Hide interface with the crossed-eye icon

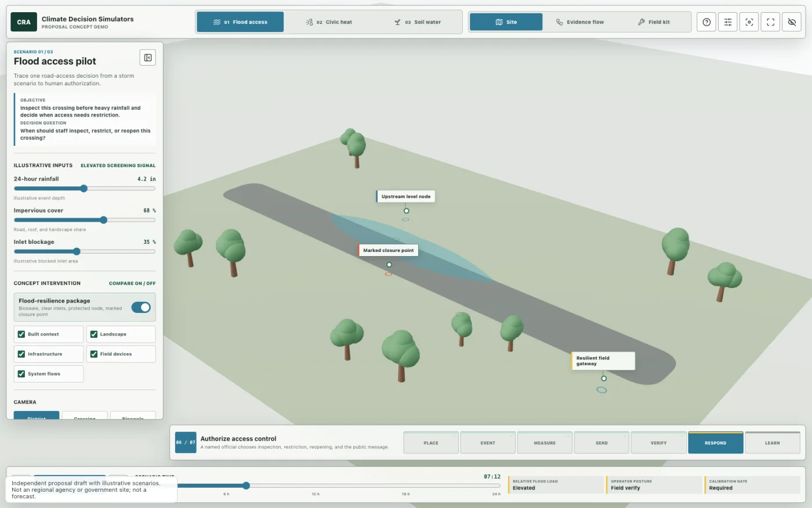(792, 22)
